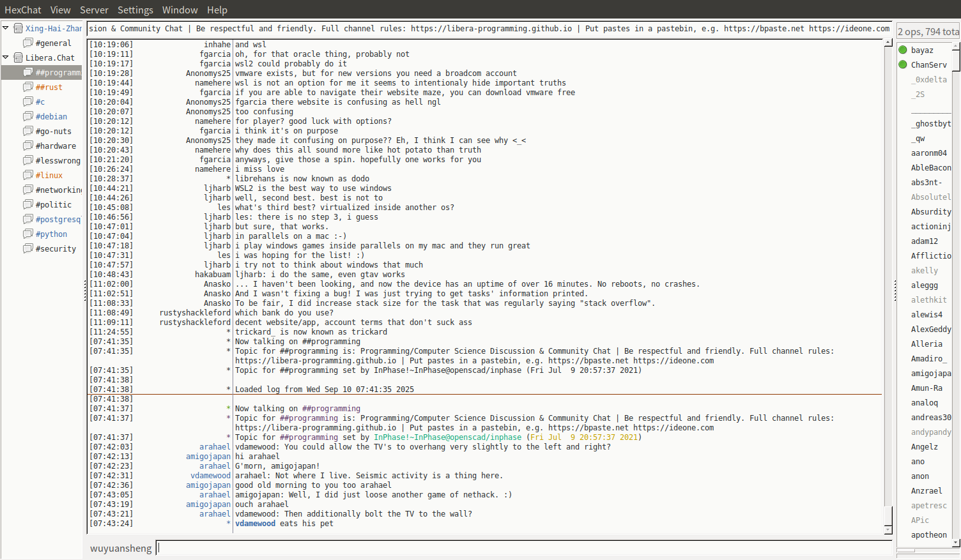Open the HexChat menu

(23, 10)
